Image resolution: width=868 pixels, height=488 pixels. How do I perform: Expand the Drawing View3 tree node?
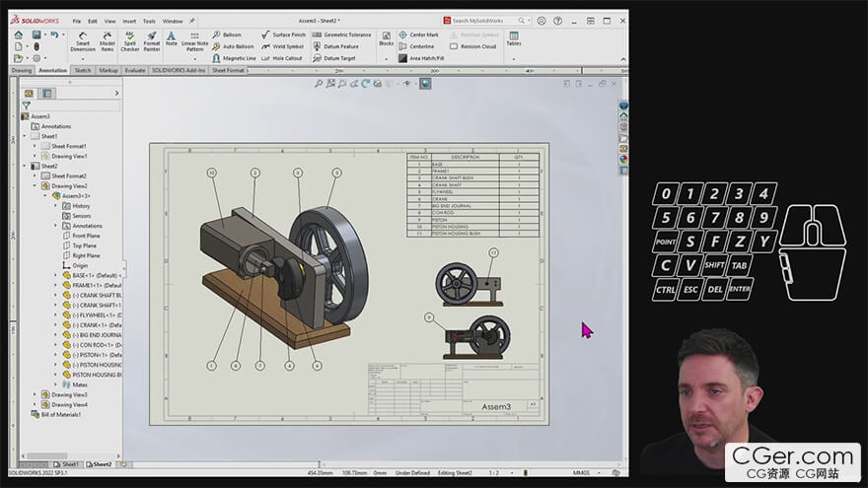(x=35, y=394)
